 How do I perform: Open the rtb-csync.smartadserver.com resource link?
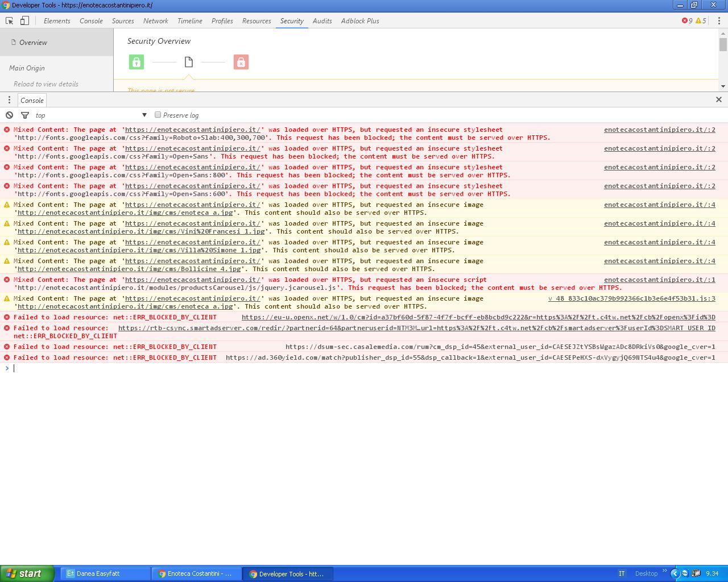417,328
